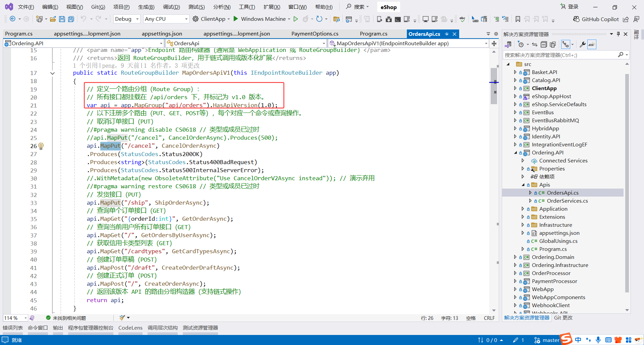Switch to the appsettings.json tab
644x345 pixels.
162,34
